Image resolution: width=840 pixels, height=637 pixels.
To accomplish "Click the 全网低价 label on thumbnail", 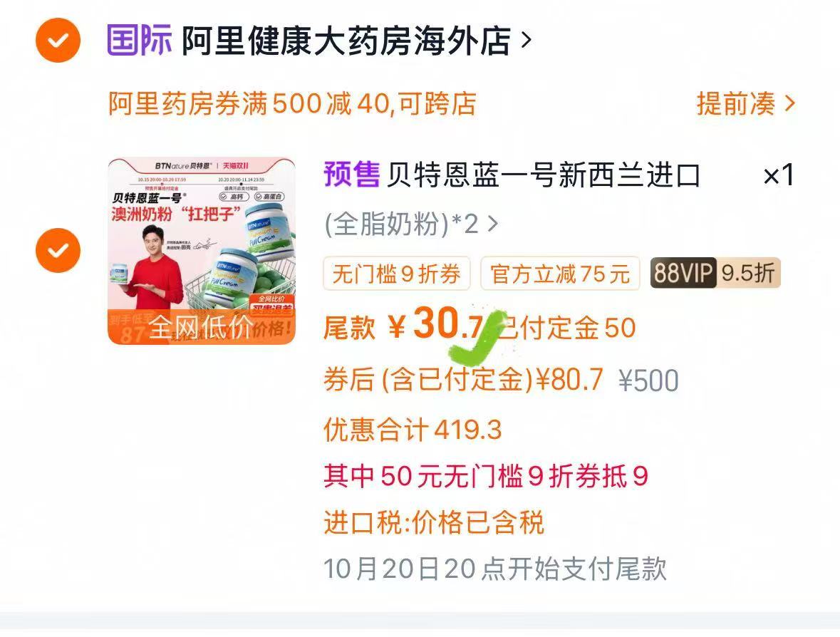I will coord(200,326).
